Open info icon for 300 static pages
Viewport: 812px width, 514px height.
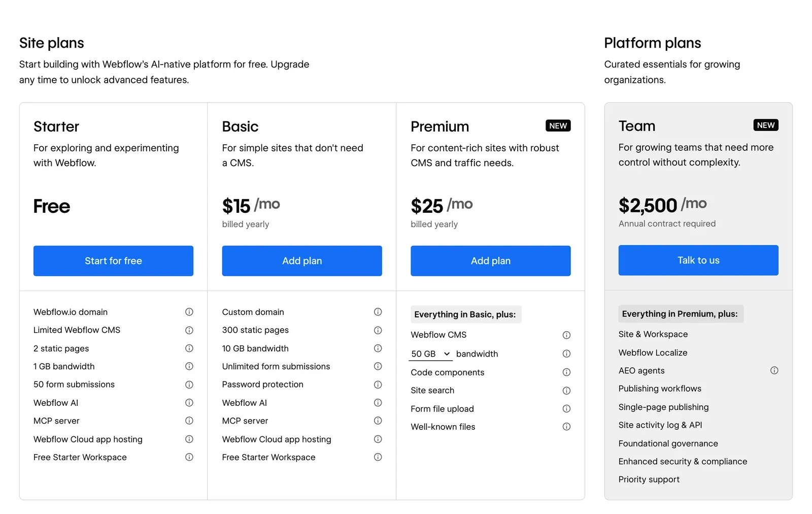click(378, 330)
